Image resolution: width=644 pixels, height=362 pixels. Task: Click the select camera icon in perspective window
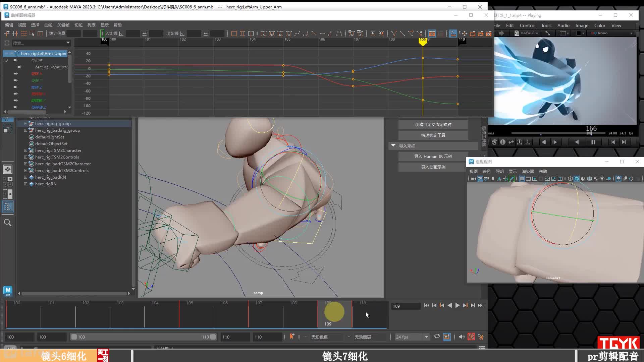473,179
